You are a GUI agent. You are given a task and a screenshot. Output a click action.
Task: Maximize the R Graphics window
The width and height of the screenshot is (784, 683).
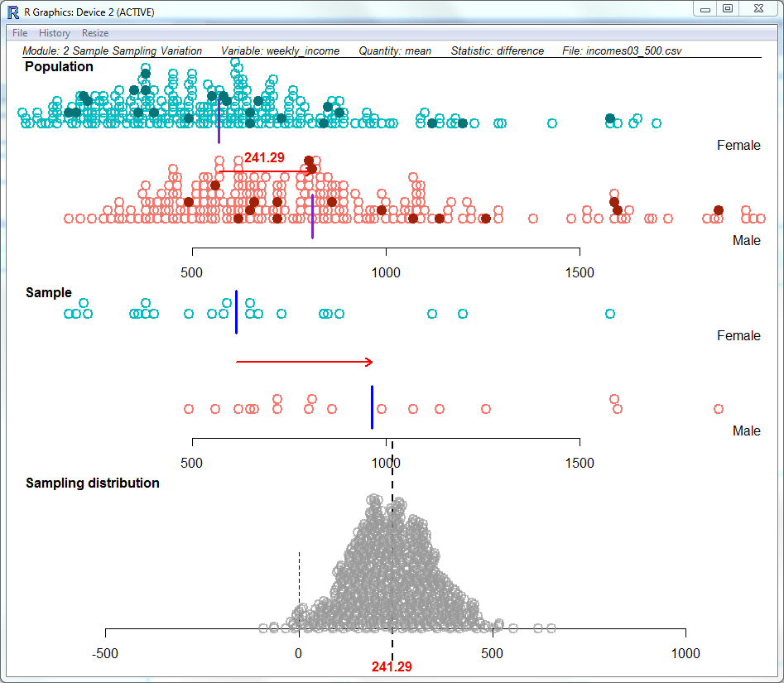tap(728, 8)
